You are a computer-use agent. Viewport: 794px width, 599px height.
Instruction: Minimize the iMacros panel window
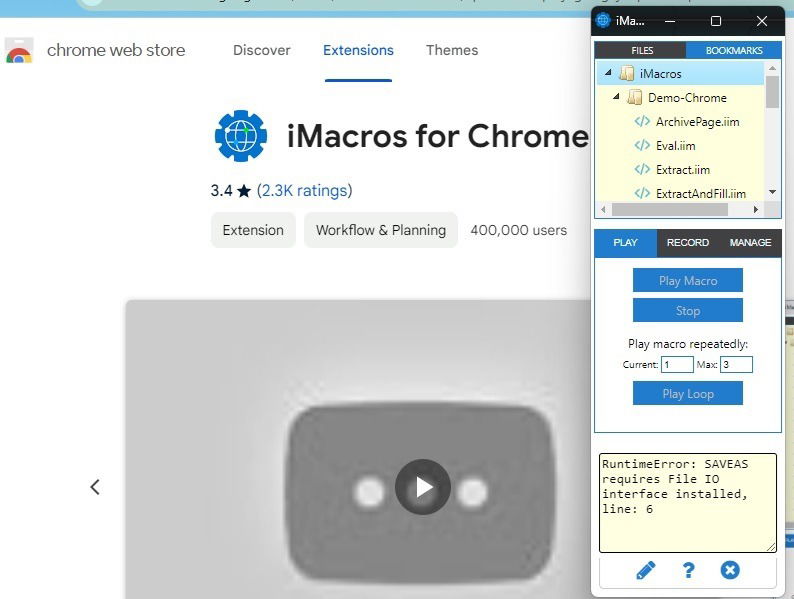[x=670, y=21]
